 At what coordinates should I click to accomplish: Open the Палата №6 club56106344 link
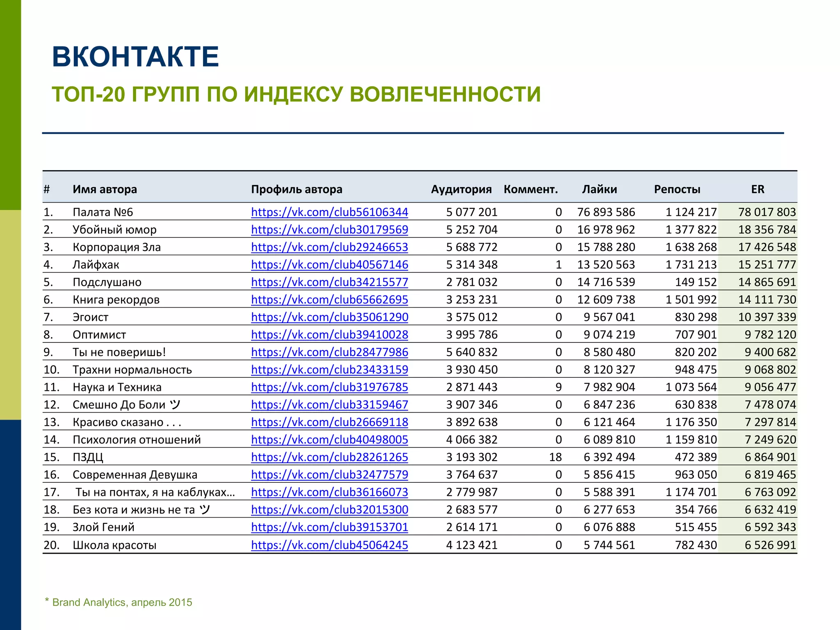pyautogui.click(x=329, y=212)
